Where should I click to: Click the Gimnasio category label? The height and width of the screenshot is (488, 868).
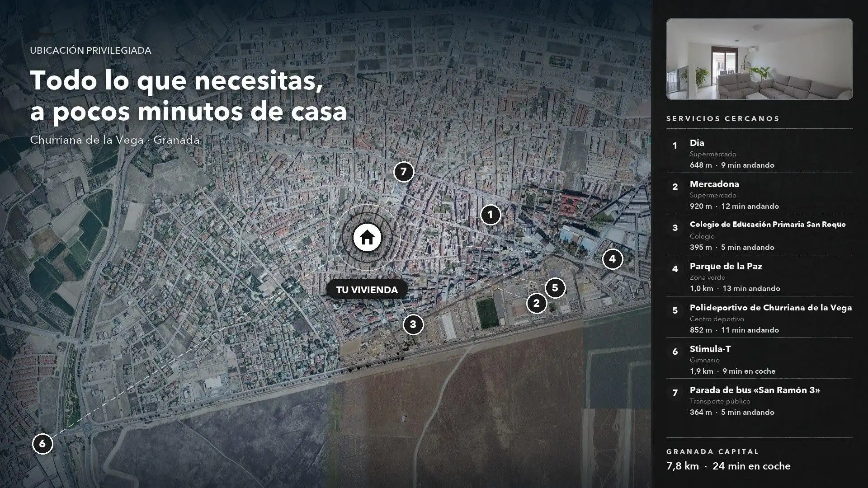pyautogui.click(x=705, y=360)
